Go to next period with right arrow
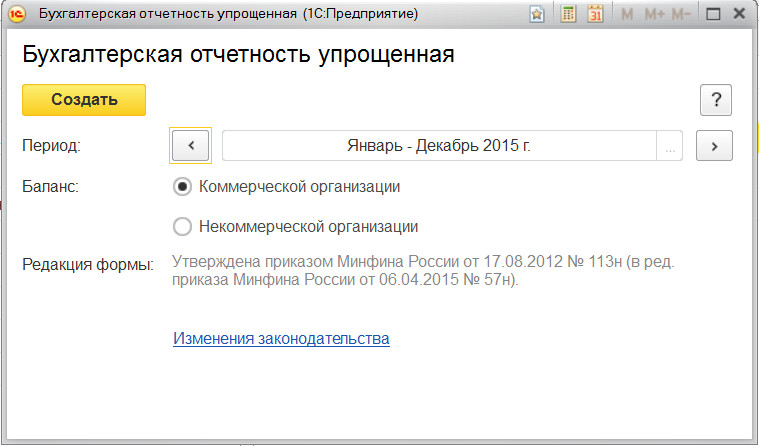Screen dimensions: 759x446 (x=714, y=145)
